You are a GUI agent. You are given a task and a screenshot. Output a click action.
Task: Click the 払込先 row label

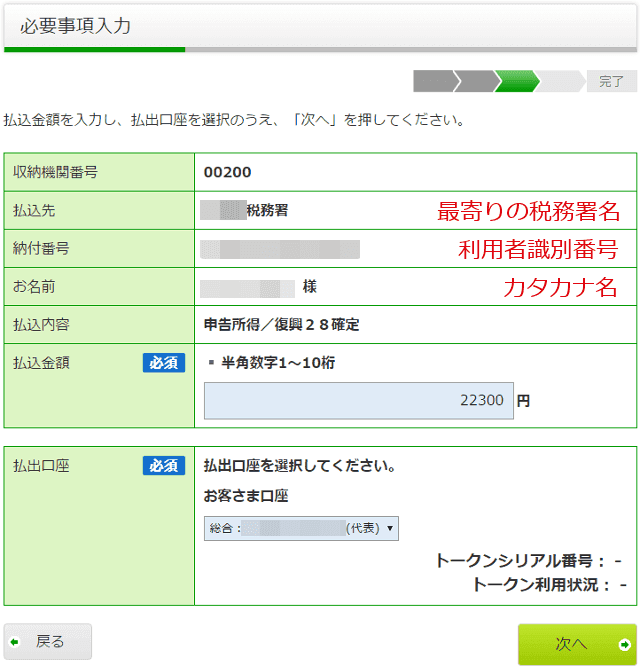click(x=34, y=210)
